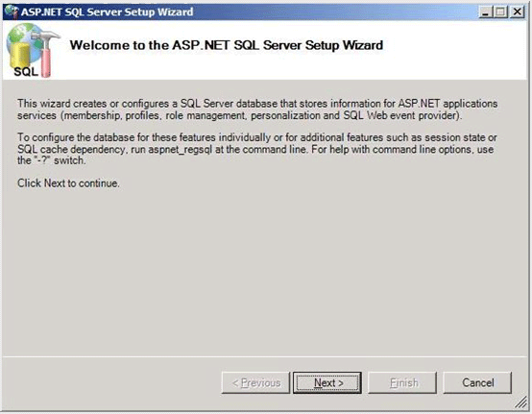Click the Next button to continue

(x=327, y=382)
